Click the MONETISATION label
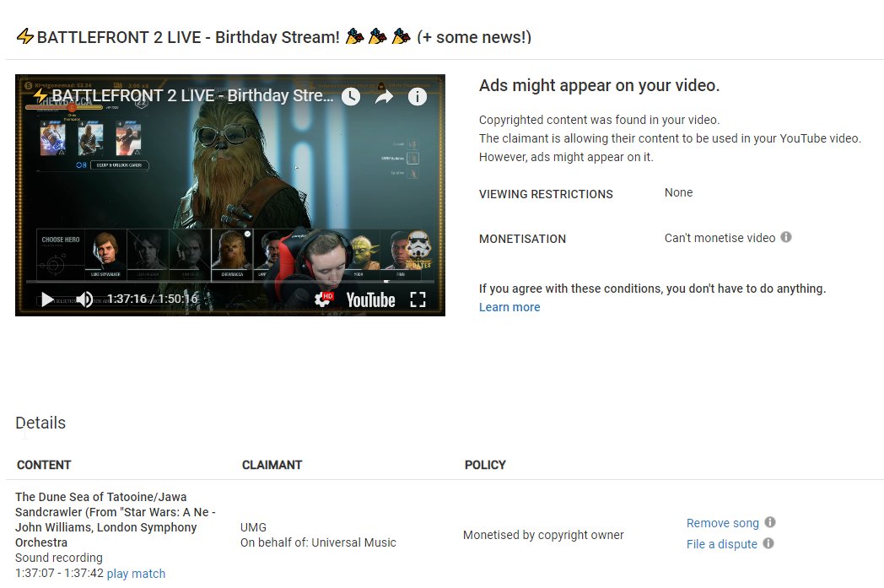Viewport: 884px width, 588px height. pos(523,239)
